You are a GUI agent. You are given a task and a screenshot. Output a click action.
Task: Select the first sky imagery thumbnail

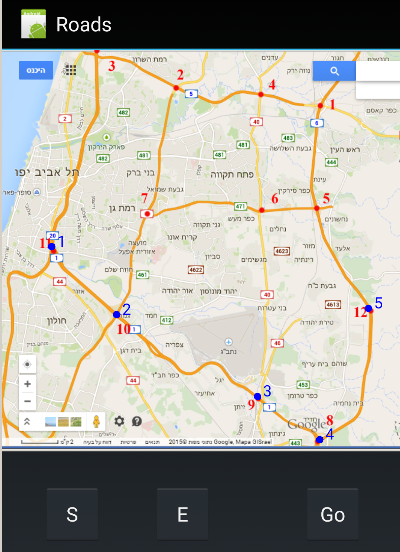click(x=50, y=421)
